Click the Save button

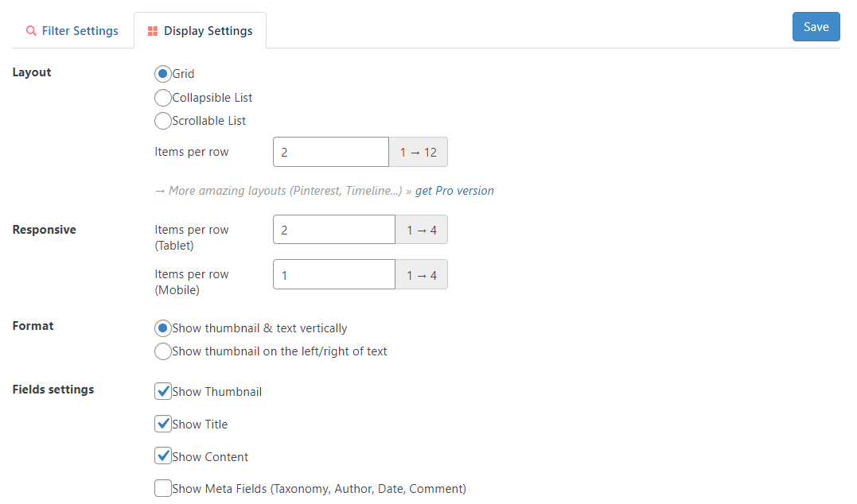pos(816,26)
